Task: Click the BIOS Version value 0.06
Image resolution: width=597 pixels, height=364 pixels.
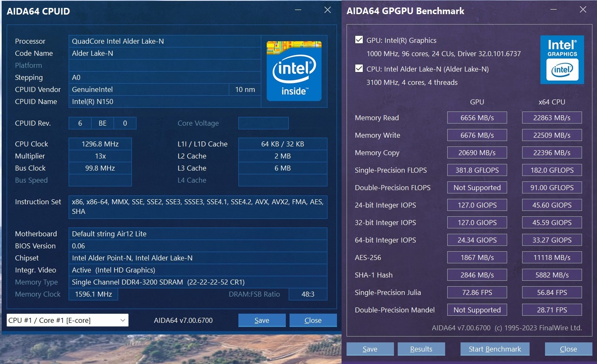Action: coord(198,246)
